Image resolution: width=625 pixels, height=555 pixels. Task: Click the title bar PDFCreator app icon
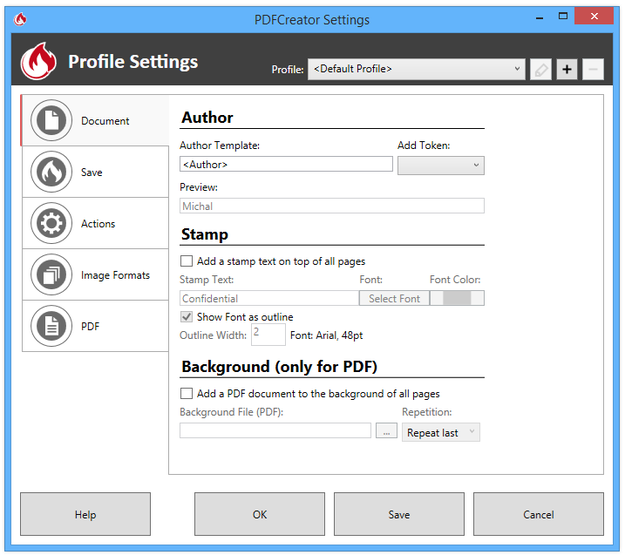(20, 19)
